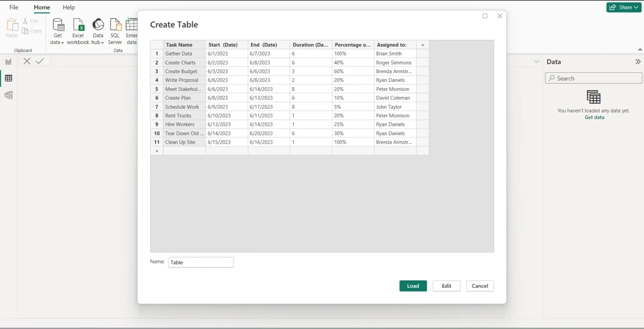
Task: Click the Roger Simmons cell
Action: [x=395, y=62]
